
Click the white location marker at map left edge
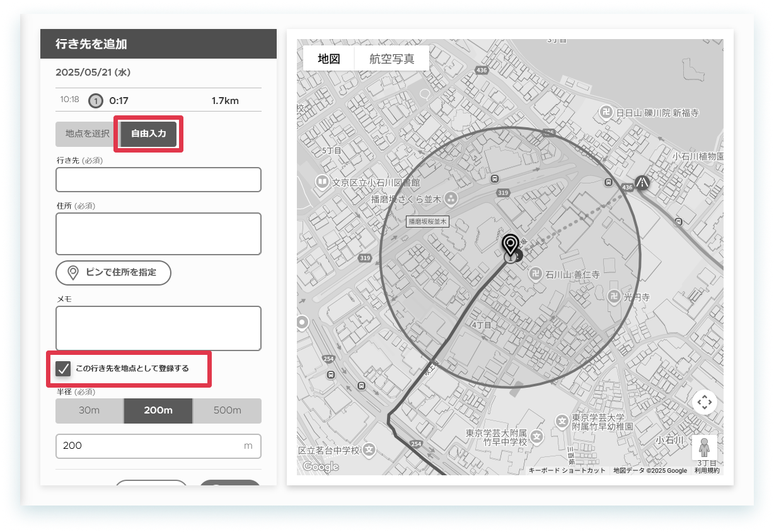click(302, 323)
